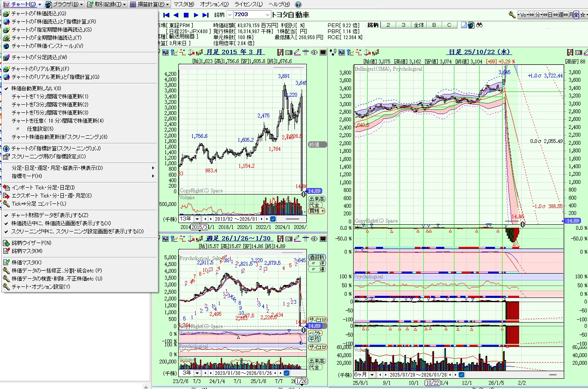Open the 損益計算(P) menu
Screen dimensions: 588x389
150,4
